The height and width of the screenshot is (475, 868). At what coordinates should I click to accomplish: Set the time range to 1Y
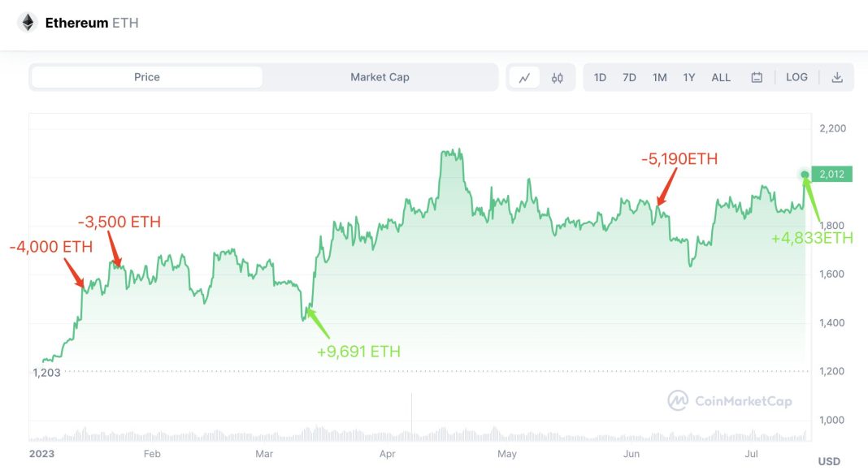pos(689,78)
